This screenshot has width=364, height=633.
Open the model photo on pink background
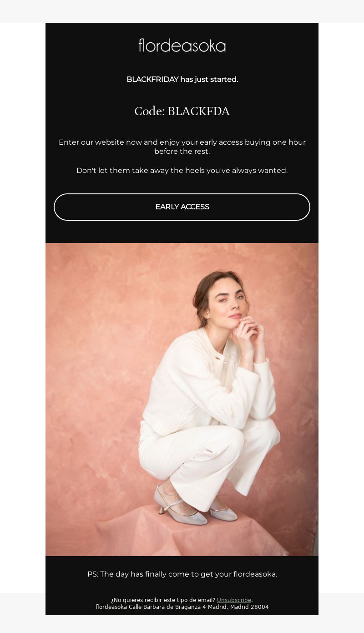pos(182,400)
